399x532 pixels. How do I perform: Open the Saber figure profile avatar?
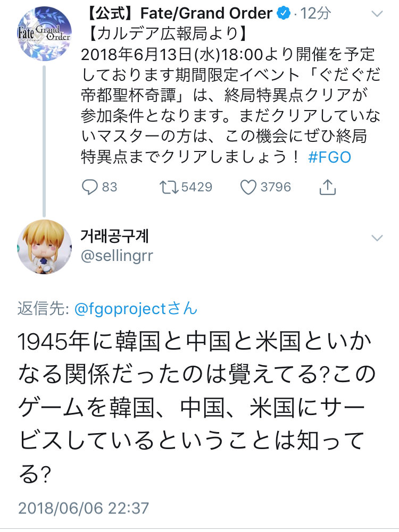tap(45, 247)
